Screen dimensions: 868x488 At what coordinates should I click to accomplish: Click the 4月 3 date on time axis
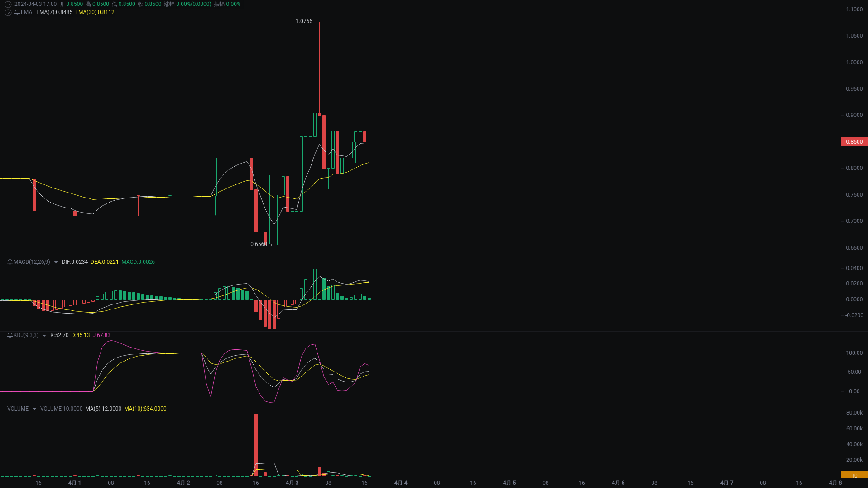[x=292, y=483]
